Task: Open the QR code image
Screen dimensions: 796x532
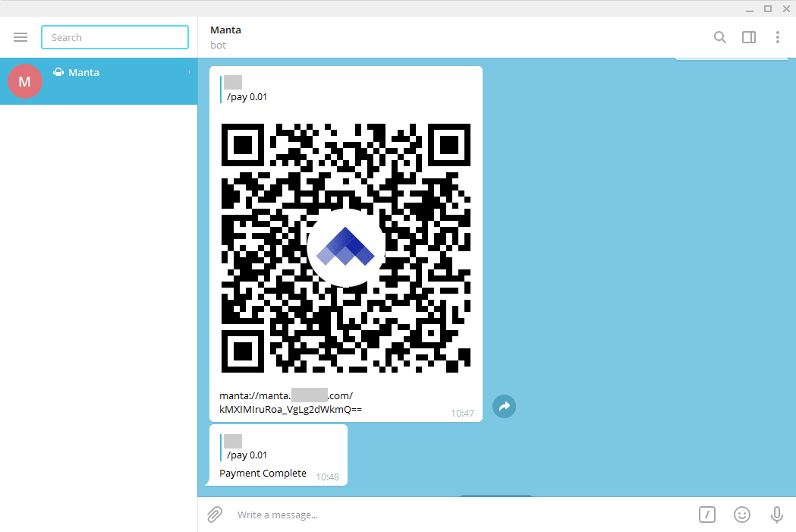Action: point(346,248)
